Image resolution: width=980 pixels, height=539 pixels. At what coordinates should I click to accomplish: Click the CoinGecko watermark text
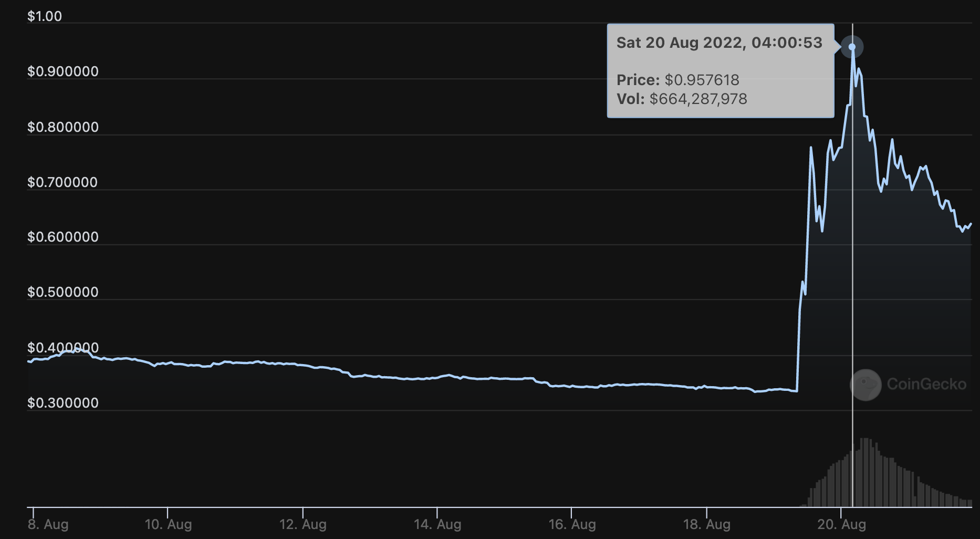(x=926, y=385)
